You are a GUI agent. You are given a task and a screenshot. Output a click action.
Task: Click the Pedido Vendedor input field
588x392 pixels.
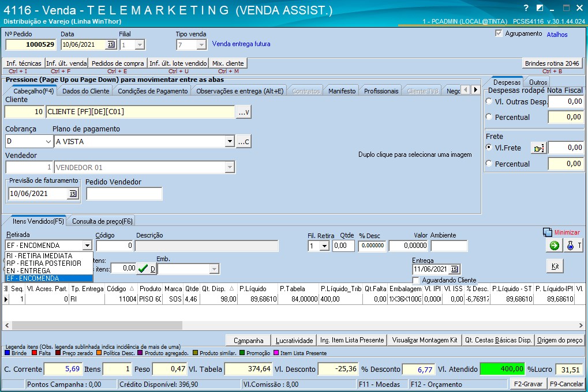[x=124, y=194]
